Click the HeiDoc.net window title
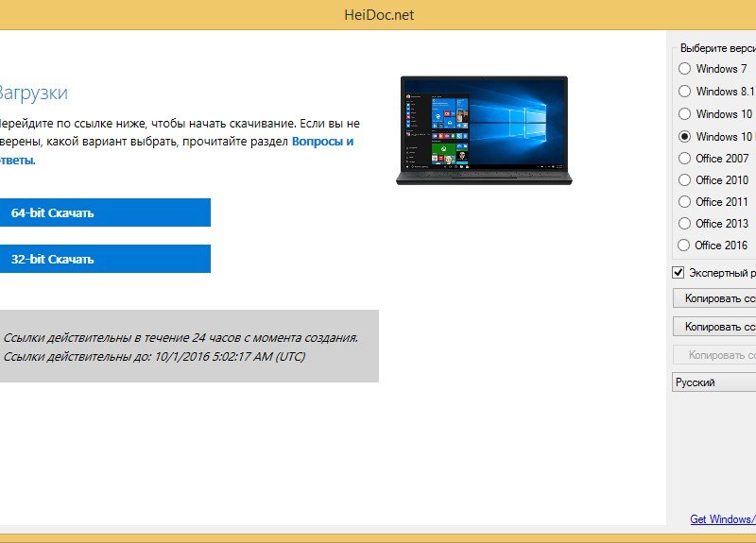The width and height of the screenshot is (756, 543). point(379,15)
